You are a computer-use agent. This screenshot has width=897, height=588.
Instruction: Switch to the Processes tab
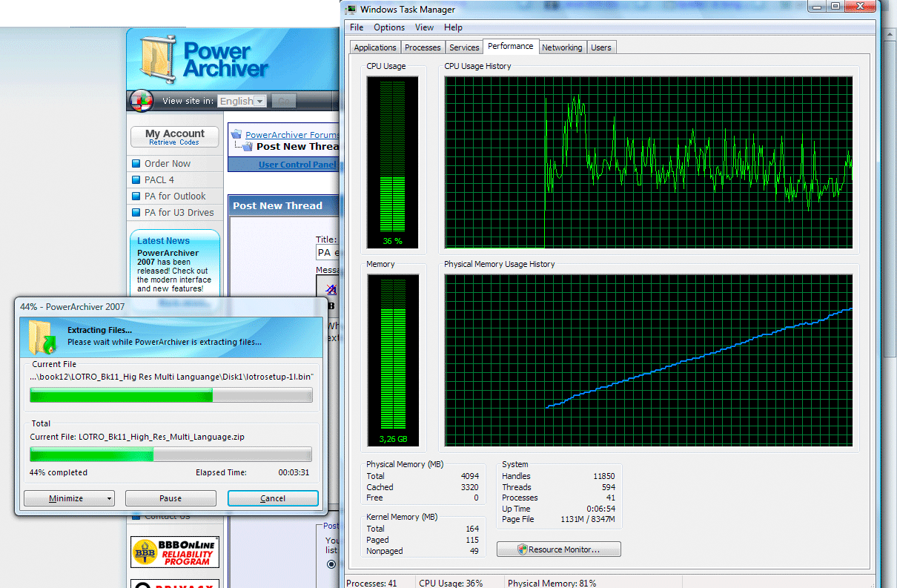click(423, 47)
